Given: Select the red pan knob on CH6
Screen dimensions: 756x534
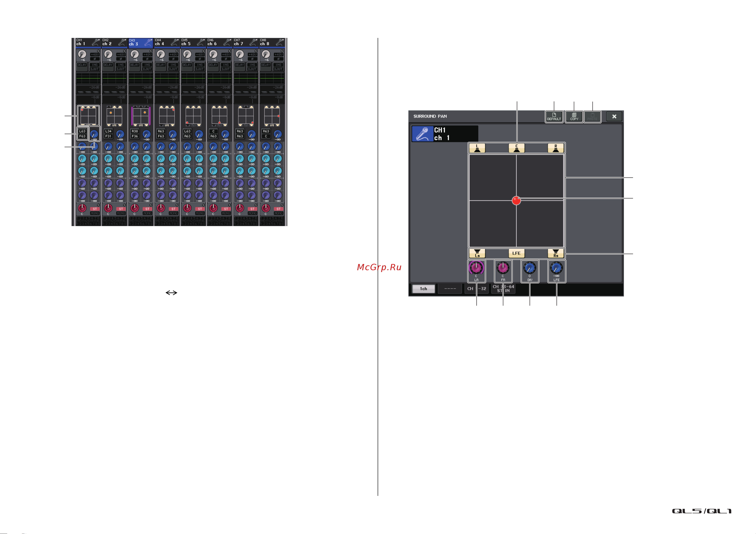Looking at the screenshot, I should point(213,208).
